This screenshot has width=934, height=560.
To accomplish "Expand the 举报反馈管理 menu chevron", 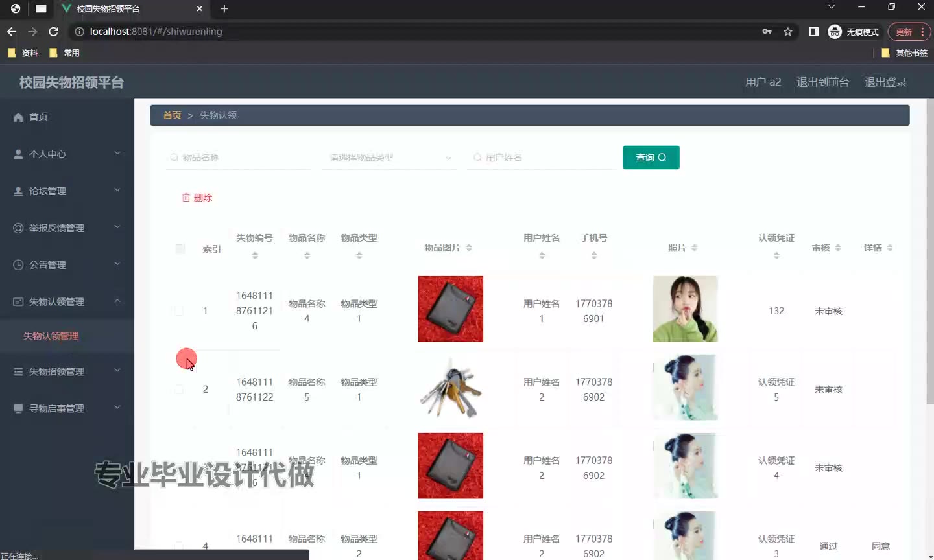I will pos(117,227).
